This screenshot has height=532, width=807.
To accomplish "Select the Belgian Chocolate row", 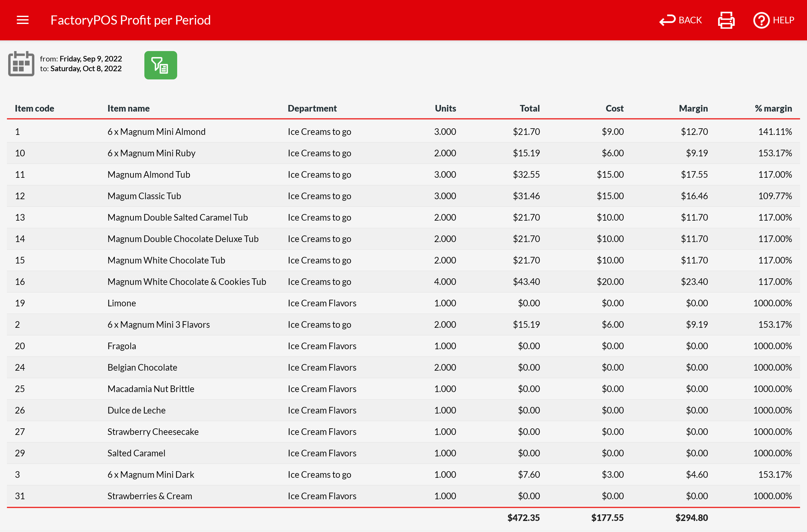I will 142,367.
